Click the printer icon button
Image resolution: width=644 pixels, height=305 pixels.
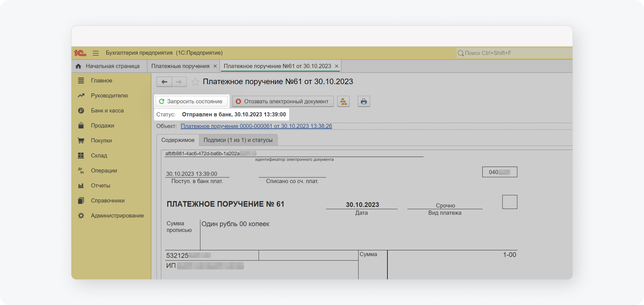pyautogui.click(x=364, y=101)
